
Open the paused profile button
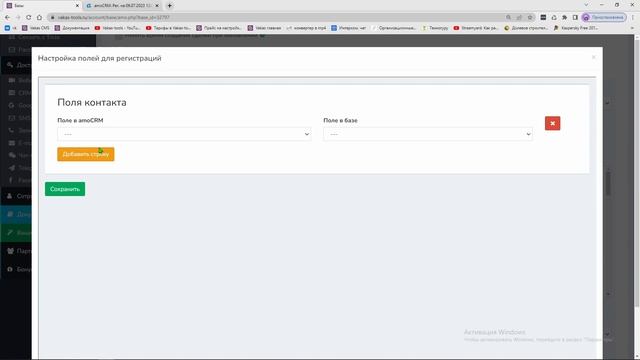pos(604,17)
